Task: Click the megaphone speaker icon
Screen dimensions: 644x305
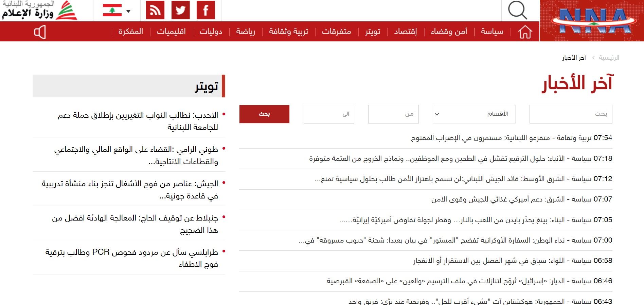Action: coord(40,32)
